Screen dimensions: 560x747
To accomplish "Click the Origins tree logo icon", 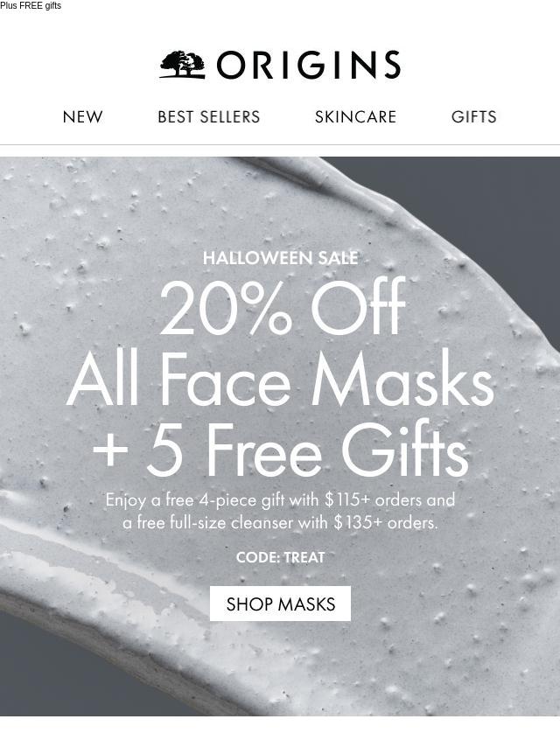I will (x=183, y=65).
